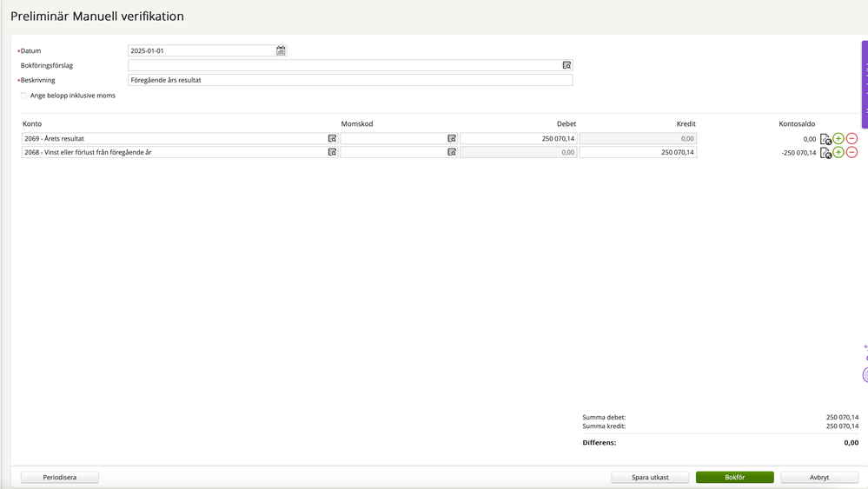Screen dimensions: 868x489
Task: Click Debet field in the 2069 row
Action: [x=518, y=138]
